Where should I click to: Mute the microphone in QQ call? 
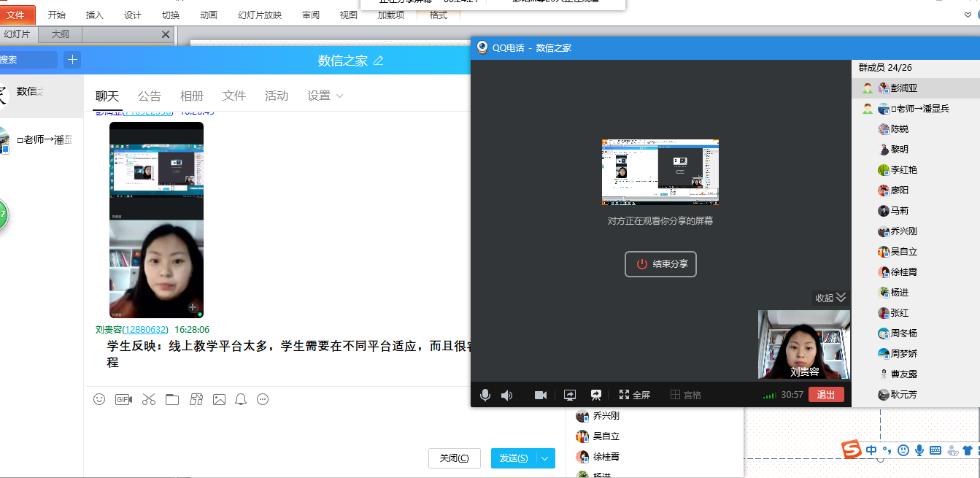[x=485, y=395]
